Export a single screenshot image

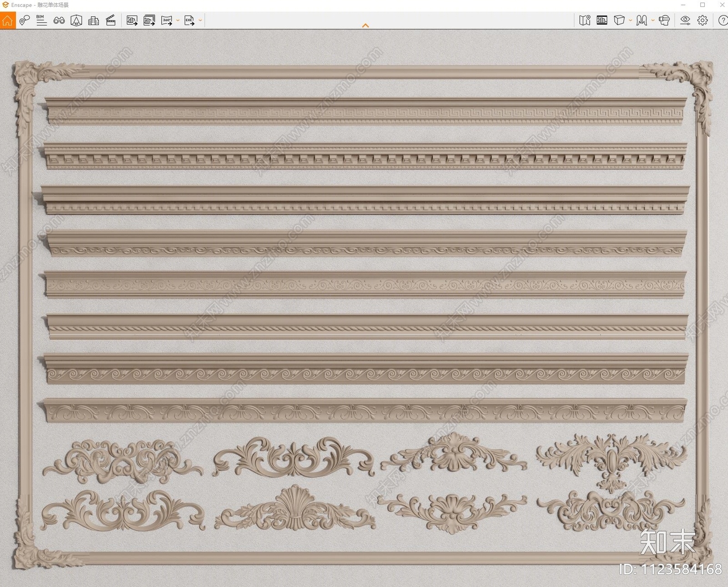(132, 20)
